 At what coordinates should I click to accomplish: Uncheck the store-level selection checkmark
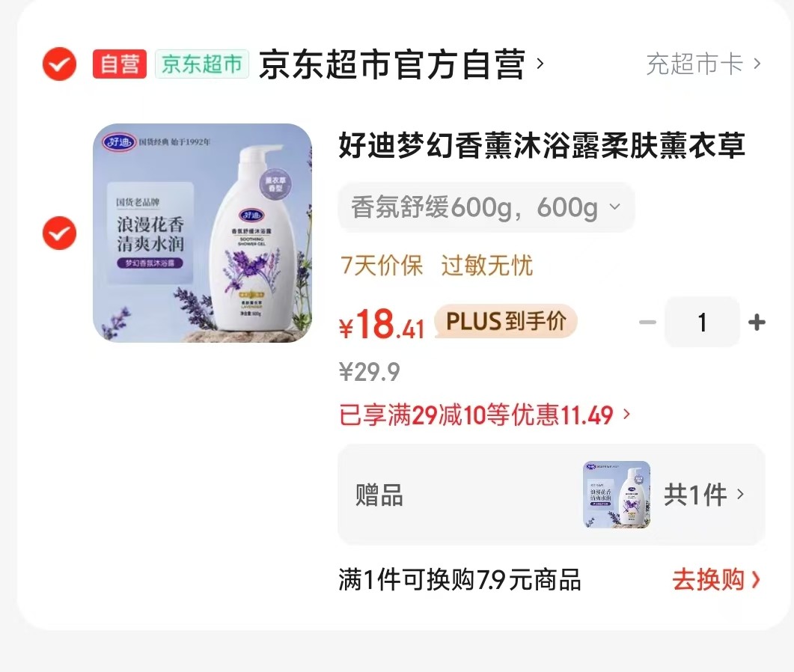pos(59,64)
